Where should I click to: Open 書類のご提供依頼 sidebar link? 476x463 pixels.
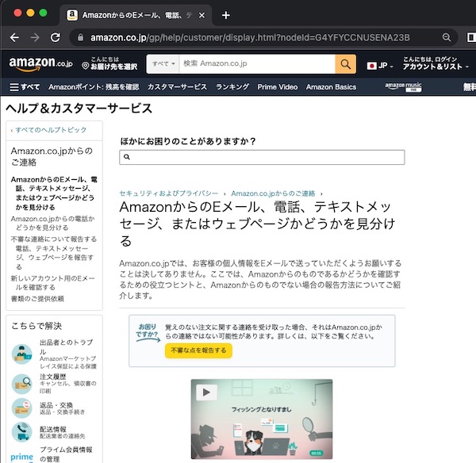coord(37,299)
